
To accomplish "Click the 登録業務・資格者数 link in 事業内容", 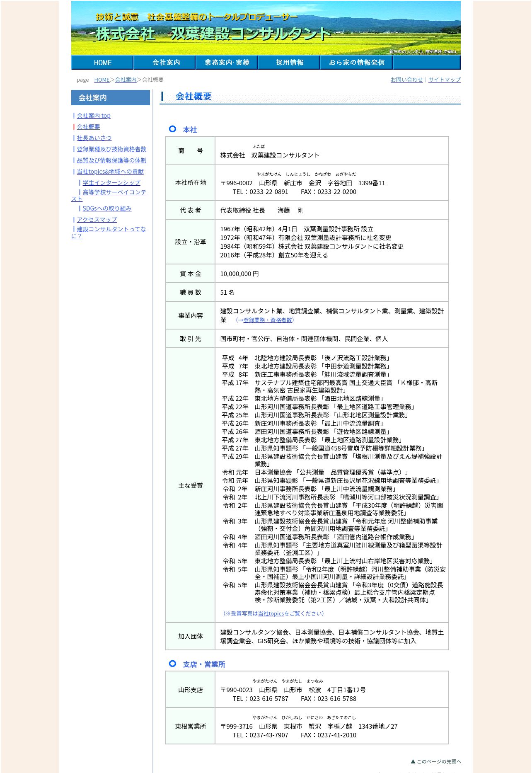I will [x=268, y=320].
